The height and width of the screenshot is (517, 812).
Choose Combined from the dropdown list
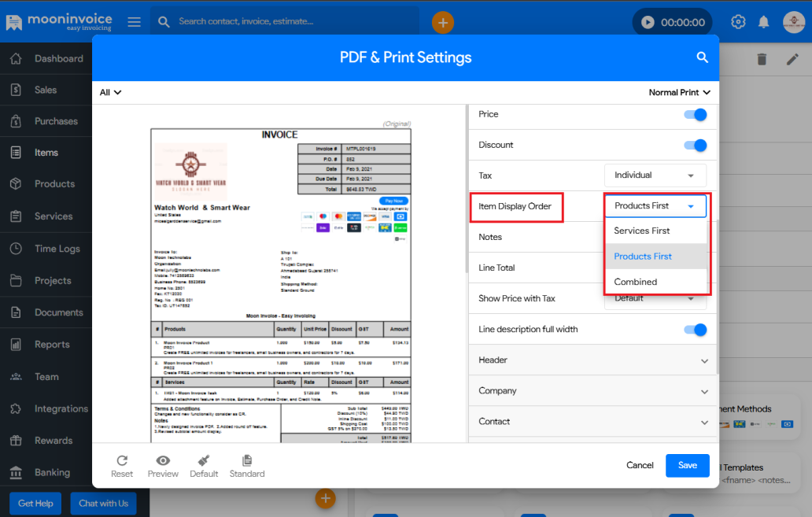636,283
